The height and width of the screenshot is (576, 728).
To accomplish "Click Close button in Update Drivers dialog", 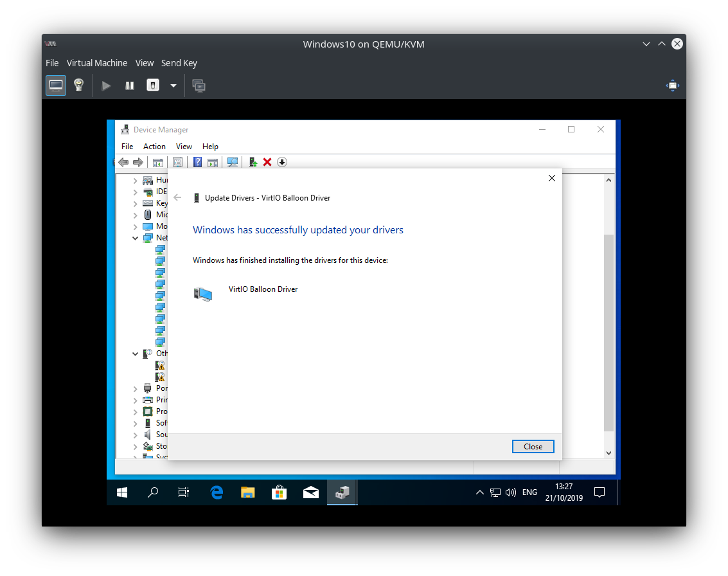I will pyautogui.click(x=533, y=446).
